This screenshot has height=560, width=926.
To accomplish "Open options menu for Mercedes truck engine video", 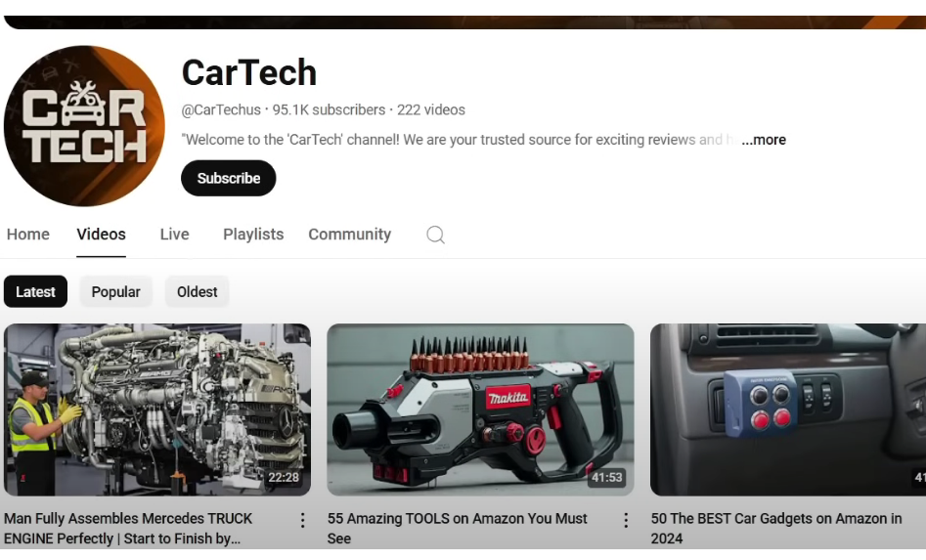I will click(x=302, y=520).
